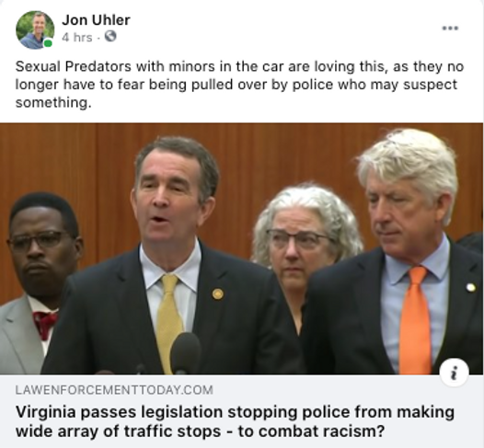484x448 pixels.
Task: Open the Virginia passes legislation headline
Action: point(235,421)
